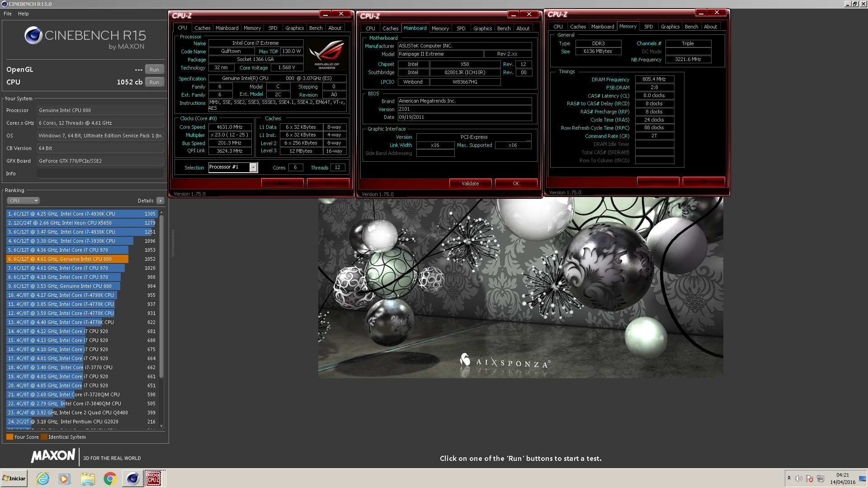
Task: Open the network connection tray icon
Action: 821,479
